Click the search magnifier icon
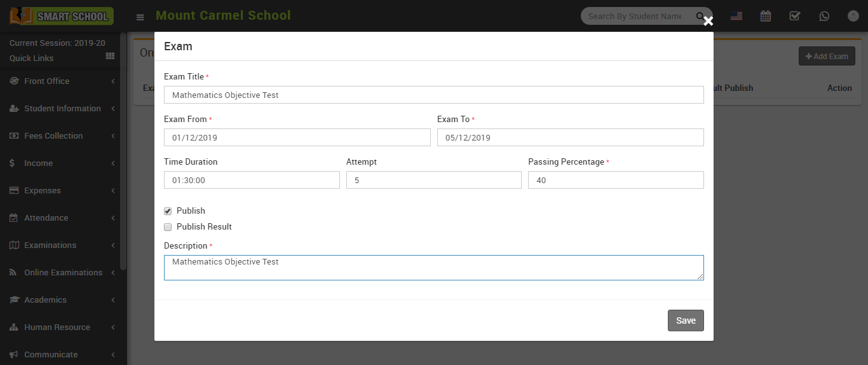868x365 pixels. tap(700, 17)
